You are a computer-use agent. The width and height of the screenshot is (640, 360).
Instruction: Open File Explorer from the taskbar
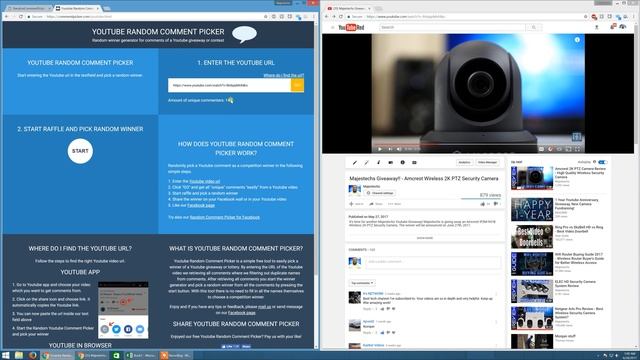(19, 356)
